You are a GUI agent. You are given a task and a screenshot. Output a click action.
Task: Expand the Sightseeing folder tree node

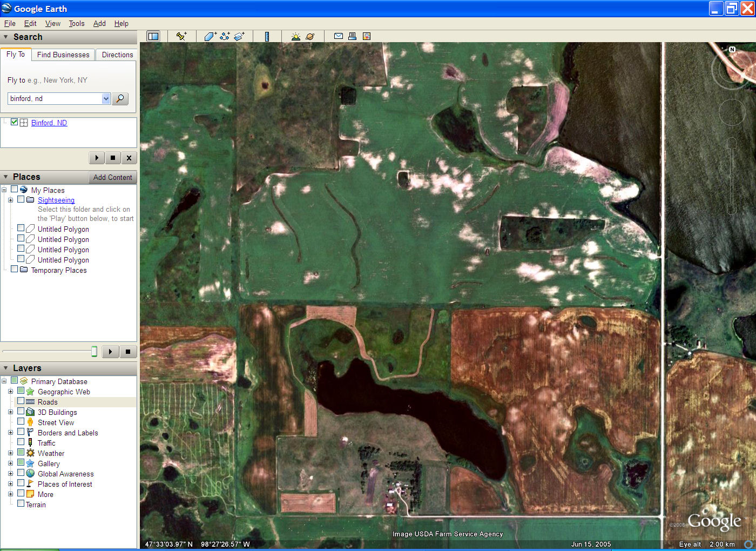pos(10,200)
